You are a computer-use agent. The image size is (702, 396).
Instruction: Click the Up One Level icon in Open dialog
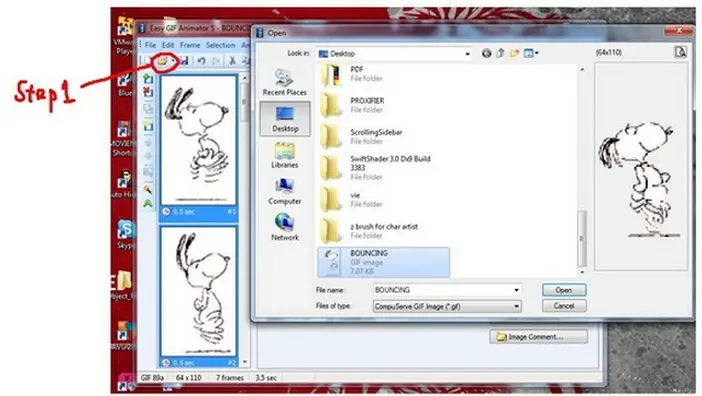501,53
